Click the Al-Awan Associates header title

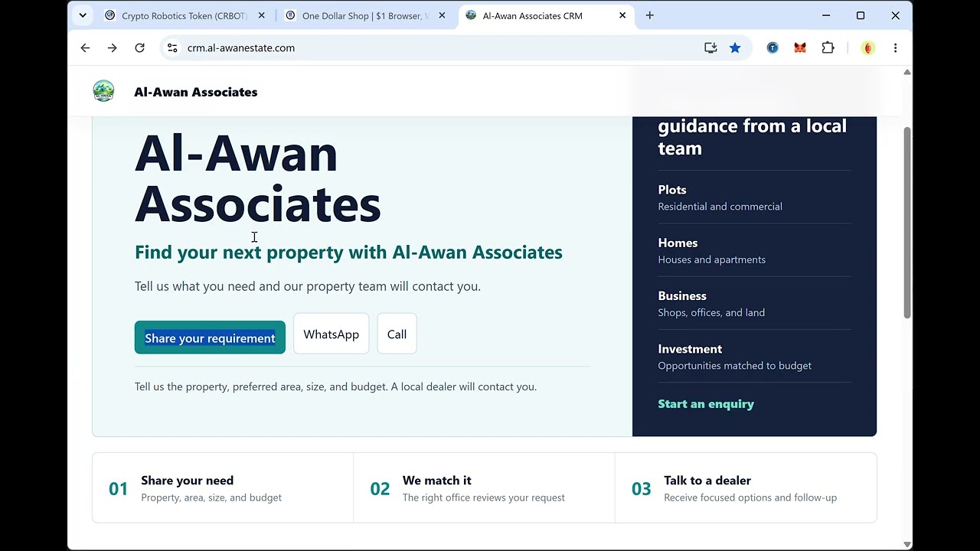(196, 92)
